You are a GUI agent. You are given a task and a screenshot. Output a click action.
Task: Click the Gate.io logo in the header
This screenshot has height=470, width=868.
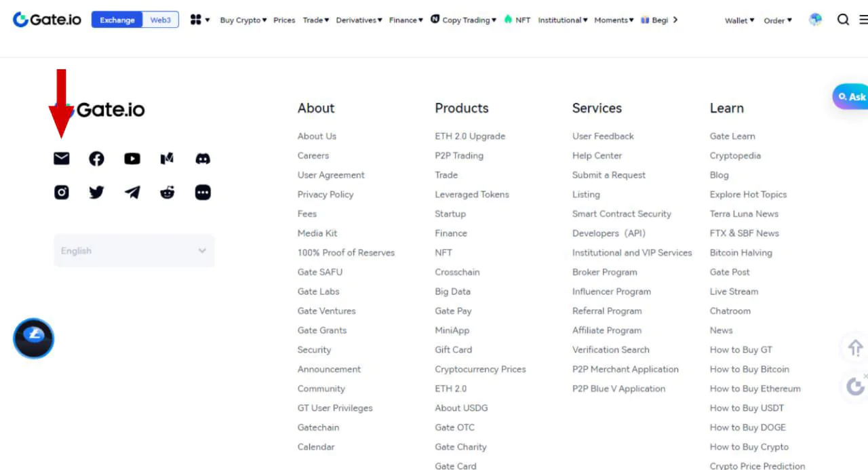click(47, 20)
